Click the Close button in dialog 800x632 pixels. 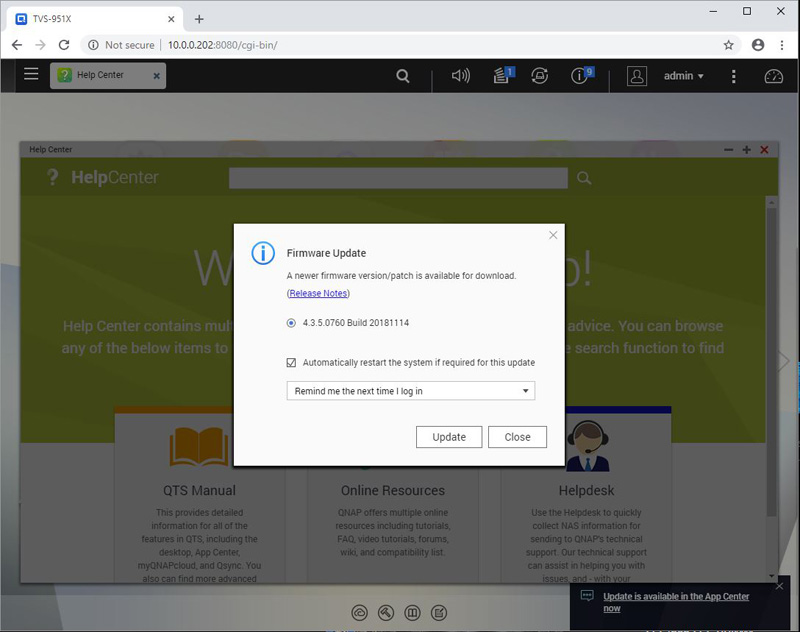click(x=517, y=437)
